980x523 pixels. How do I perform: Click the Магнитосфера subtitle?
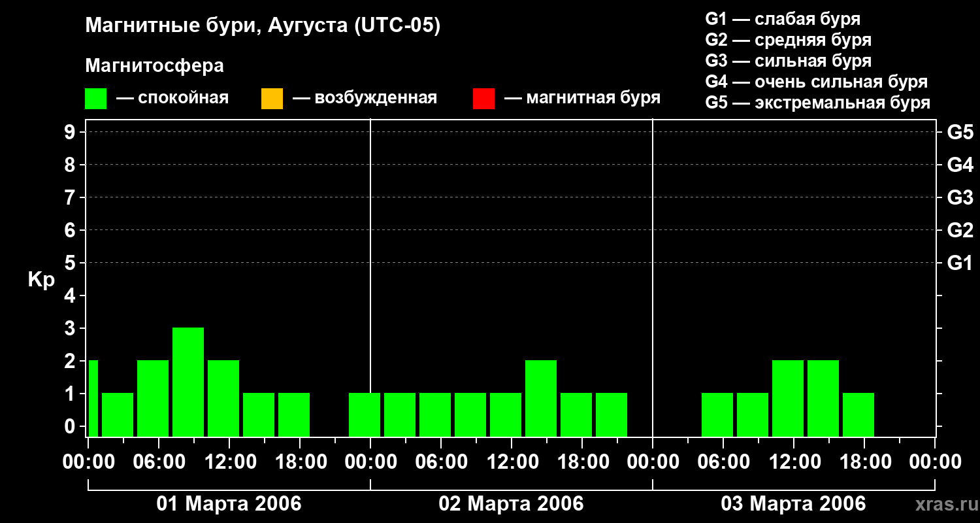pos(155,66)
